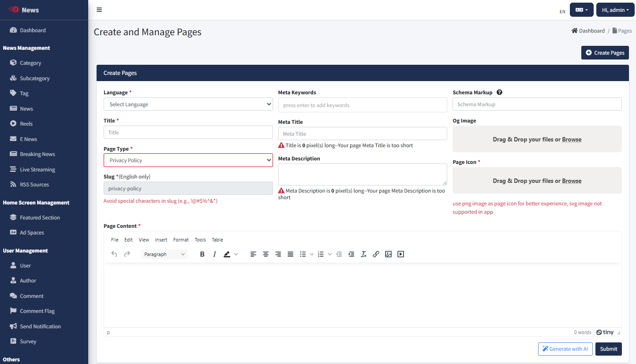The width and height of the screenshot is (636, 364).
Task: Insert a link via toolbar icon
Action: (x=376, y=254)
